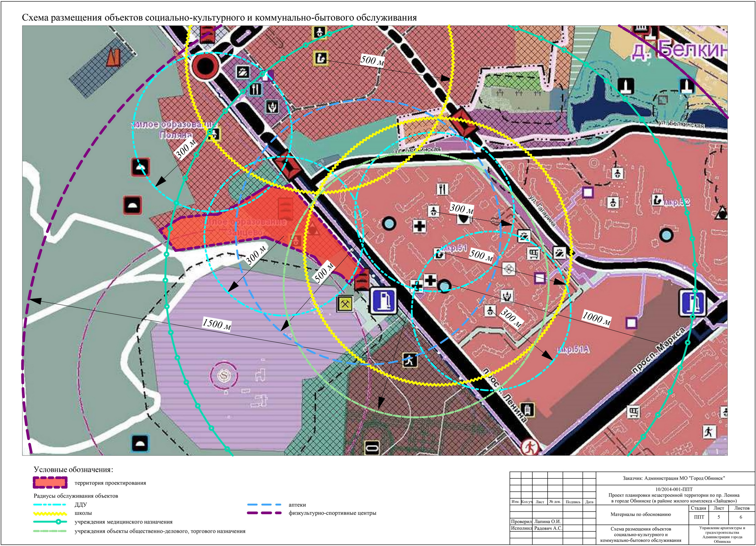
Task: Click running man icon at 1500 м arrow
Action: coord(410,360)
